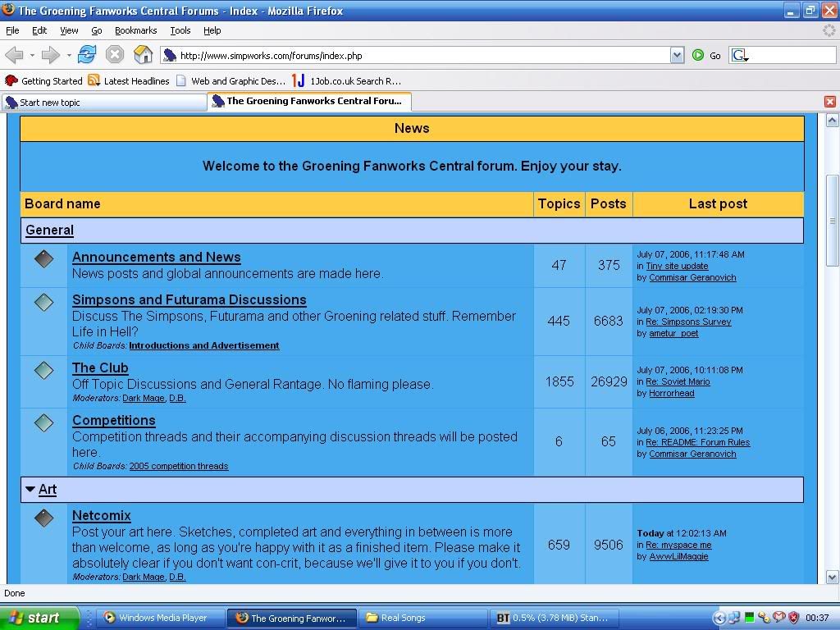Image resolution: width=840 pixels, height=630 pixels.
Task: Open the Tools menu
Action: pos(180,30)
